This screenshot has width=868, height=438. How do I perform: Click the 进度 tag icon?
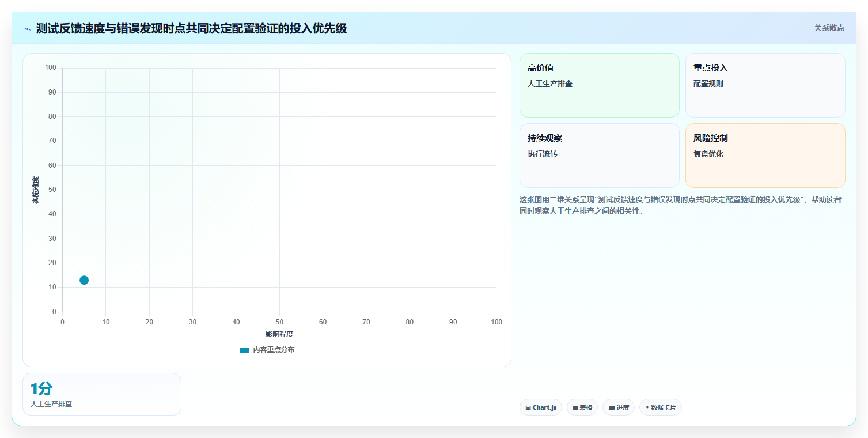(x=612, y=407)
